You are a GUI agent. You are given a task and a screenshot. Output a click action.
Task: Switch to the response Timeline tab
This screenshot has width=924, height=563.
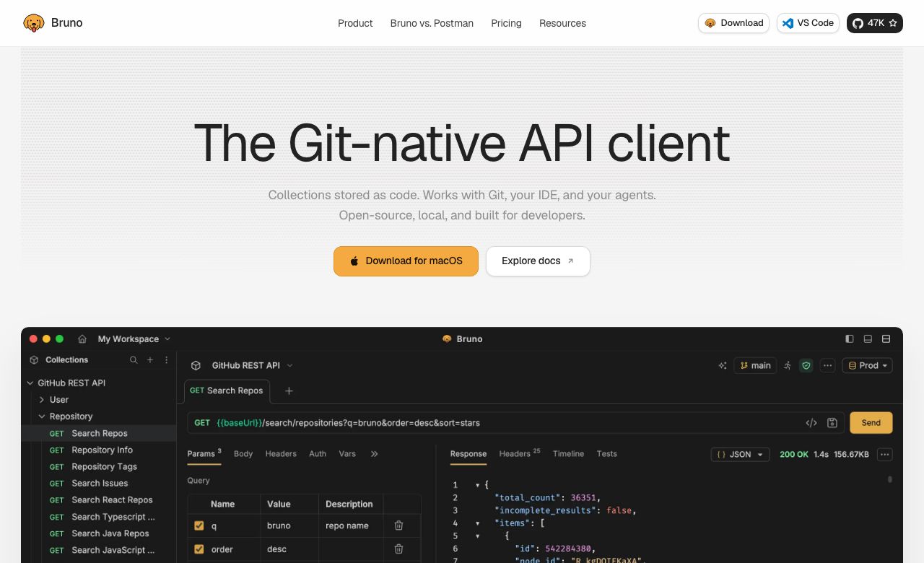(568, 454)
